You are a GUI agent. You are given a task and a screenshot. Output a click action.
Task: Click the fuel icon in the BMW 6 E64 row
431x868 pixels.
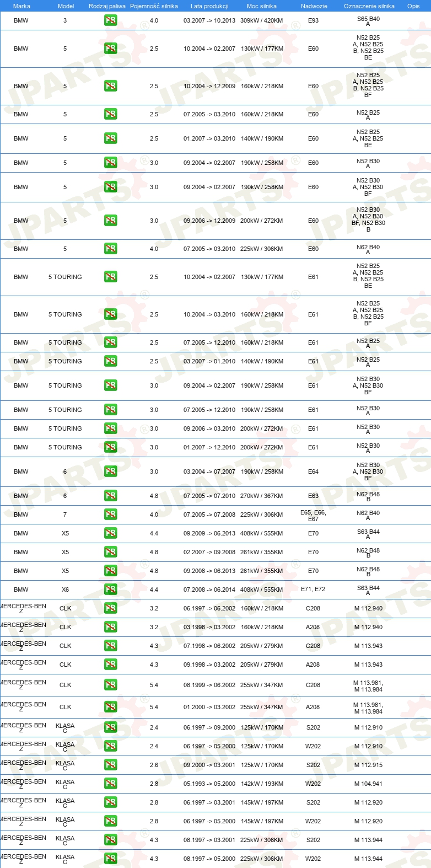111,471
